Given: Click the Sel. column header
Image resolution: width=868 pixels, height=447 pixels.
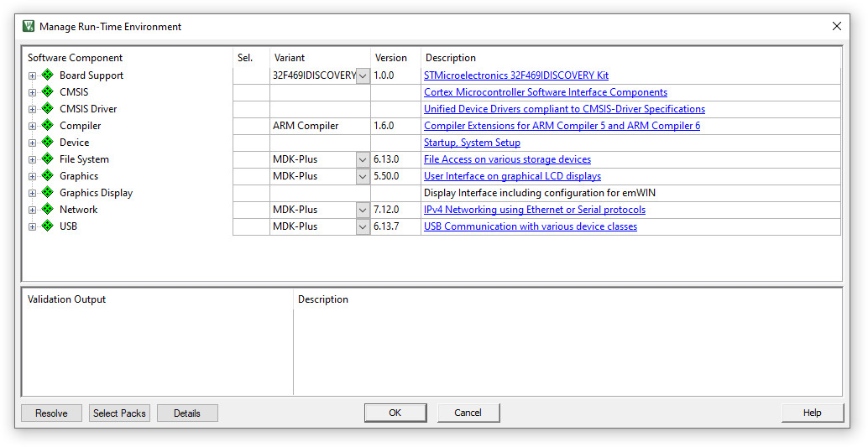Looking at the screenshot, I should [x=244, y=58].
